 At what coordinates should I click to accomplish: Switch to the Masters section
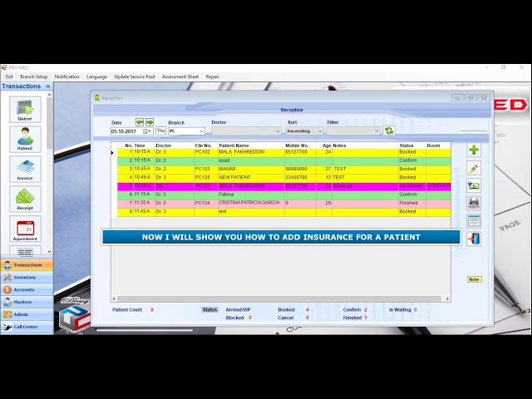point(27,302)
